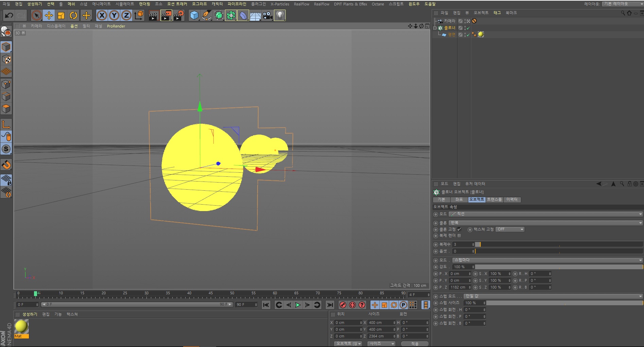Click the green Array/Cloner modeling icon
Screen dimensions: 644x347
231,15
